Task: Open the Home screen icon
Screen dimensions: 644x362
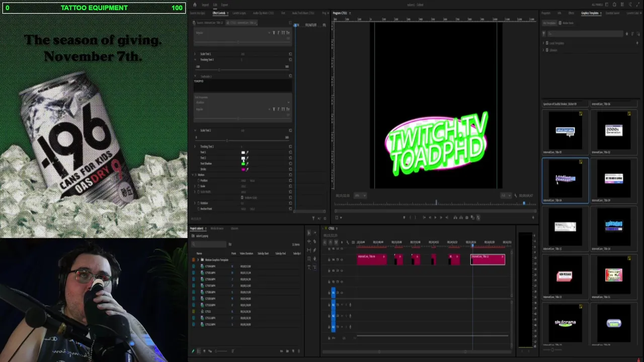Action: 195,5
